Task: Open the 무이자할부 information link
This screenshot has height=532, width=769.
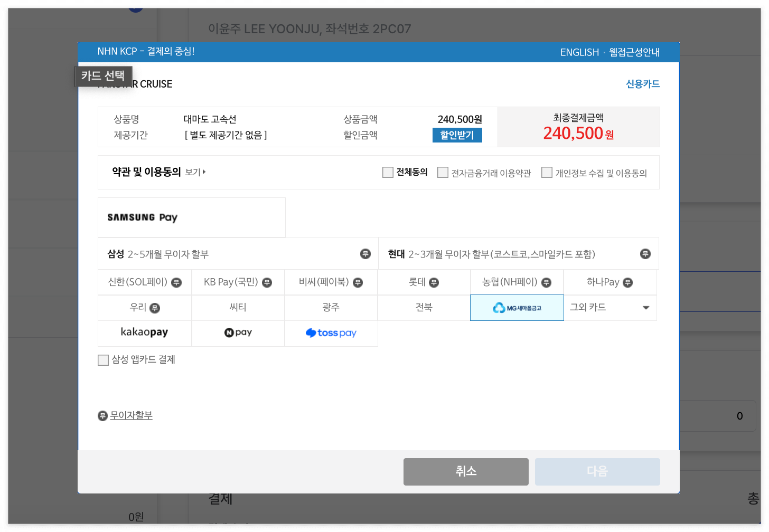Action: 130,415
